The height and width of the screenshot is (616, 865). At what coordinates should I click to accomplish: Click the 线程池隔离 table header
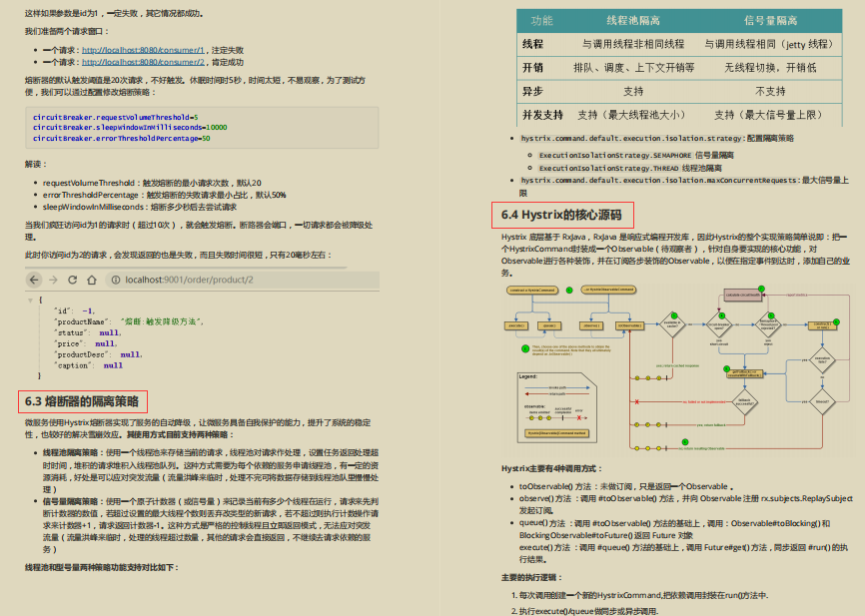633,21
